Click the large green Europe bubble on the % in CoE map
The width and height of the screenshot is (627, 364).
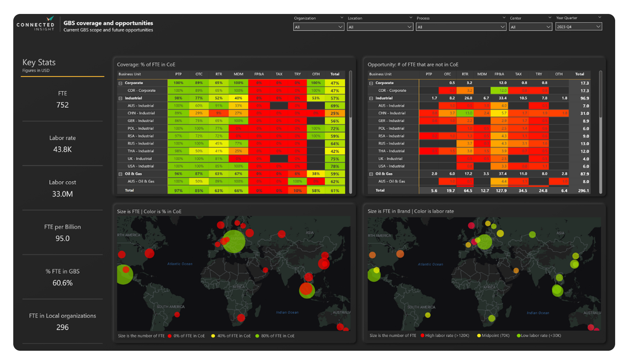(x=234, y=241)
